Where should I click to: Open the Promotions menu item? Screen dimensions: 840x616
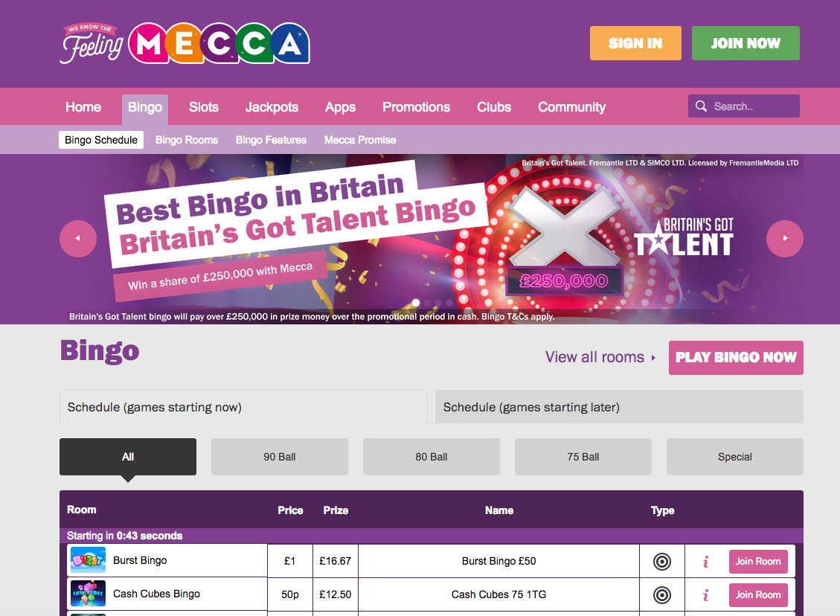click(416, 106)
